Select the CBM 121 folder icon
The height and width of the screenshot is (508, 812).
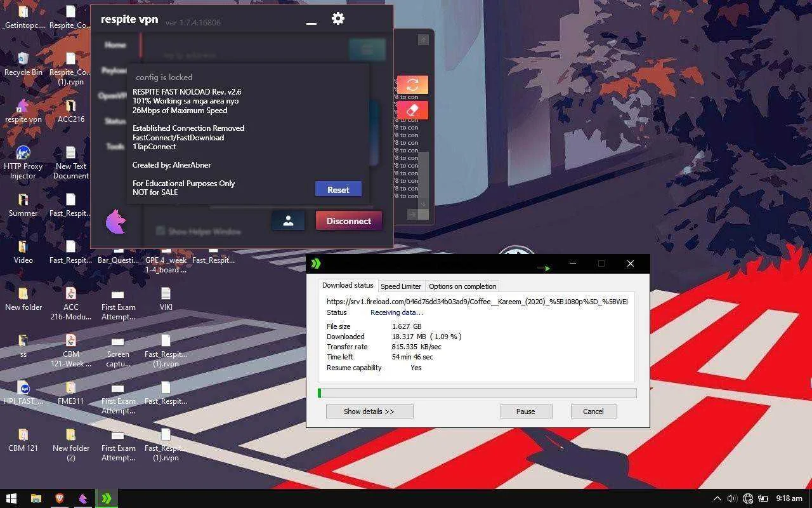(x=23, y=440)
